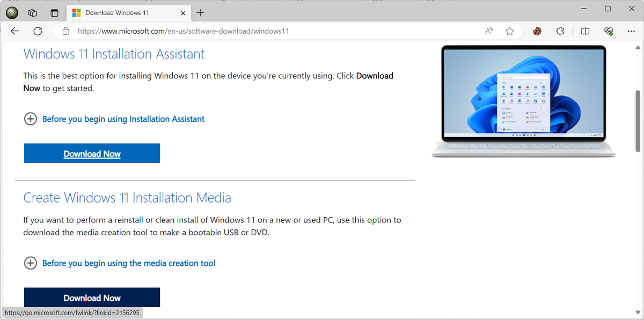Open the Settings and more menu
This screenshot has width=644, height=320.
click(x=632, y=31)
